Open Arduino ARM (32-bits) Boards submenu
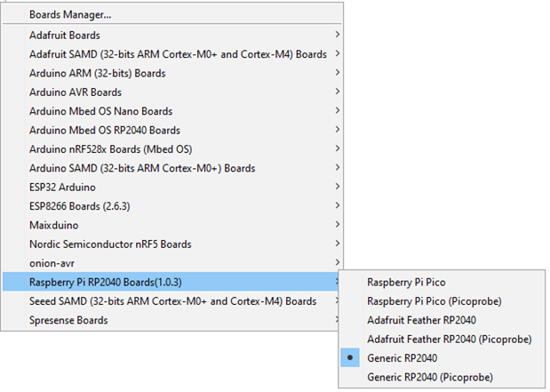 [x=172, y=73]
